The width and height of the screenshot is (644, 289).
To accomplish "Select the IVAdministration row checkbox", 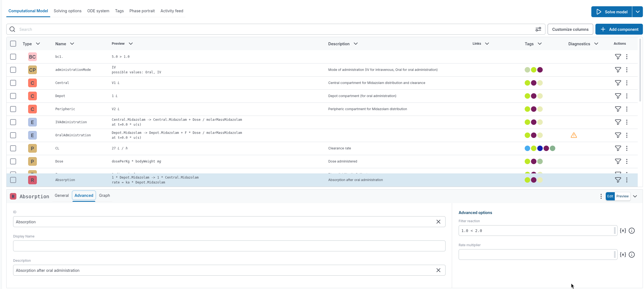I will (13, 122).
